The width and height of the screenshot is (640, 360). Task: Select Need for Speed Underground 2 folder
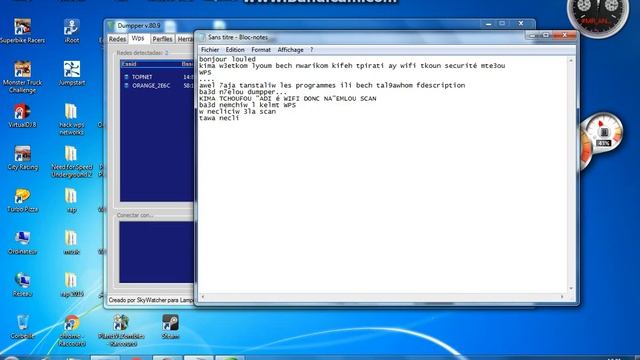point(71,162)
